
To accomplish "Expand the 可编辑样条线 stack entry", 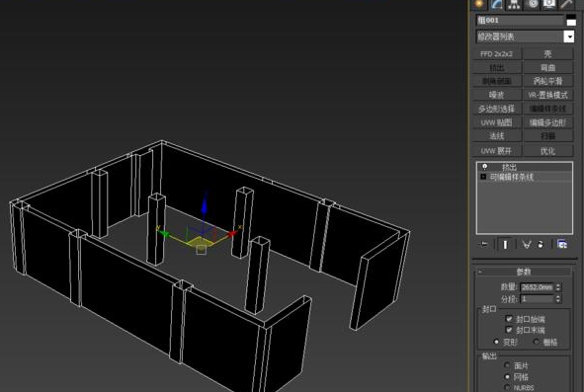I will 483,177.
